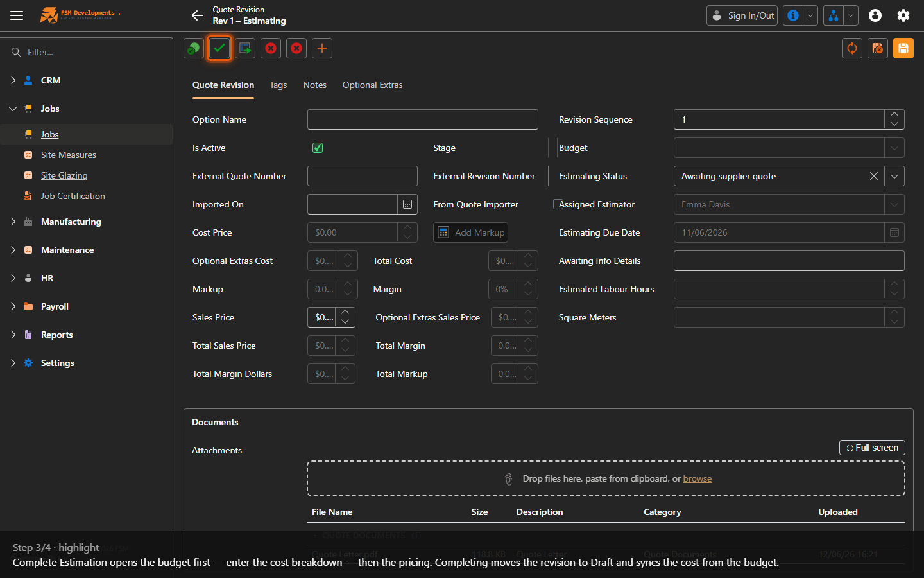The width and height of the screenshot is (924, 578).
Task: Click the Option Name input field
Action: 423,119
